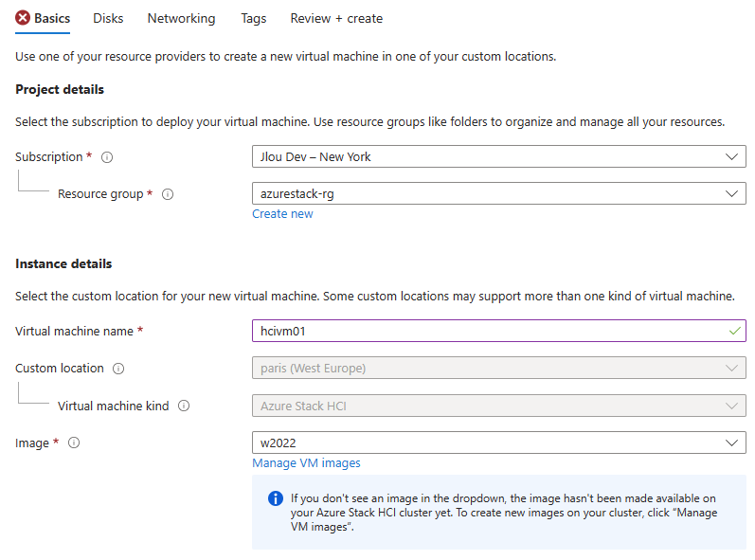Image resolution: width=755 pixels, height=560 pixels.
Task: Switch to the Disks tab
Action: [108, 18]
